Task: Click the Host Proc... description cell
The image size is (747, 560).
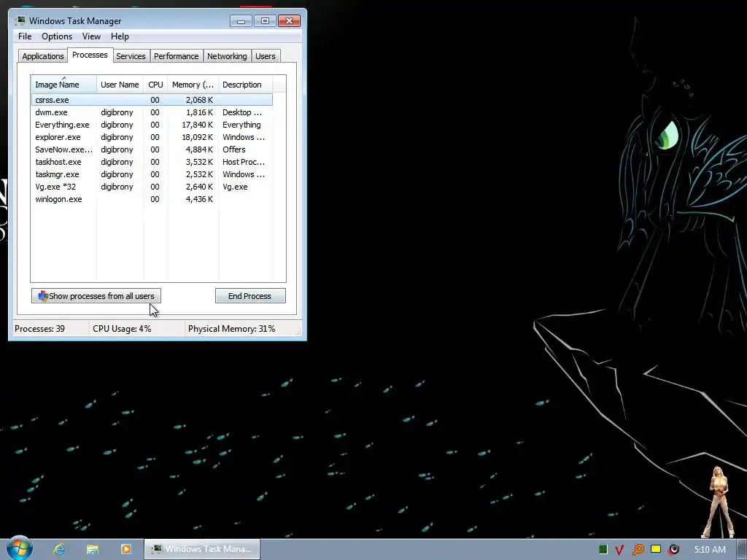Action: pyautogui.click(x=244, y=162)
